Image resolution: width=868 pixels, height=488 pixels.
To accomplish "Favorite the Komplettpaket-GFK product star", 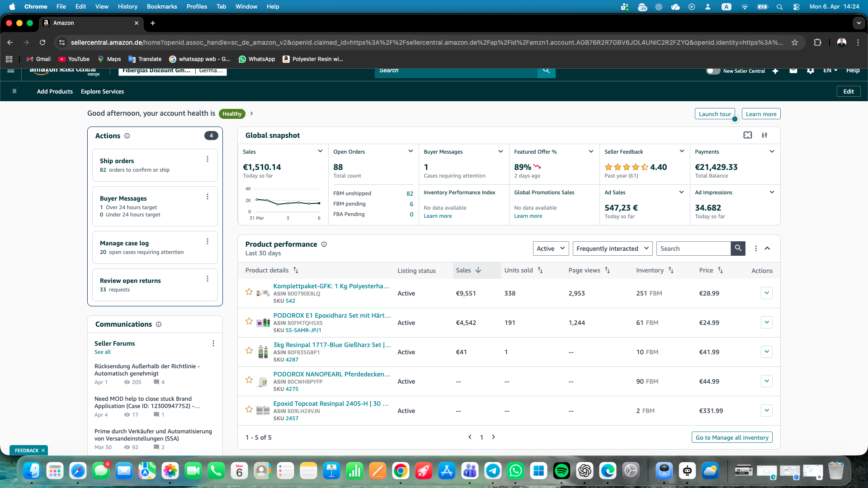I will (x=249, y=292).
